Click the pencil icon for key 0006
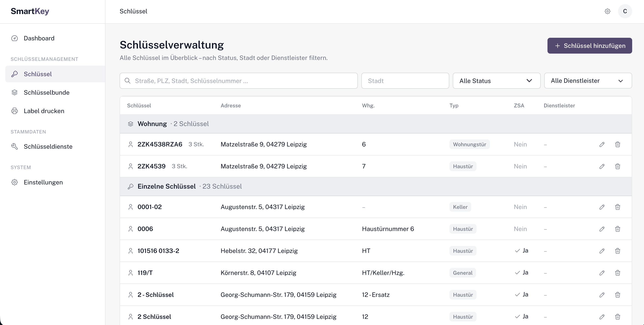 click(602, 229)
